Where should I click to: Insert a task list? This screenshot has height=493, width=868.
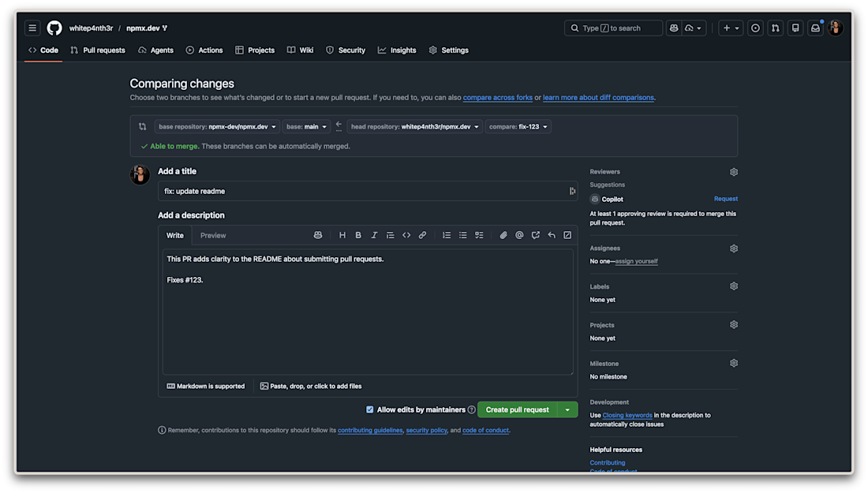479,235
